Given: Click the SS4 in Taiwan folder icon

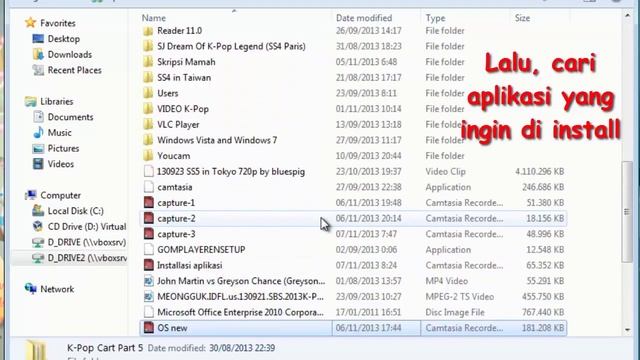Looking at the screenshot, I should pos(148,78).
